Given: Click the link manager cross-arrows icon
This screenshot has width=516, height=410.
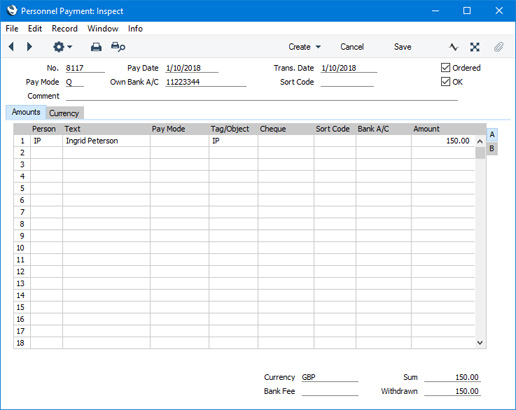Looking at the screenshot, I should pyautogui.click(x=475, y=47).
